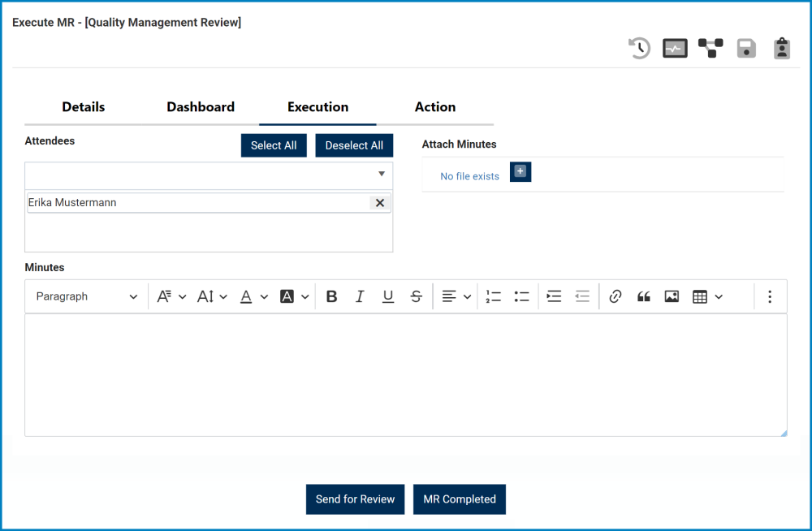
Task: Save the record using the floppy disk icon
Action: (x=746, y=48)
